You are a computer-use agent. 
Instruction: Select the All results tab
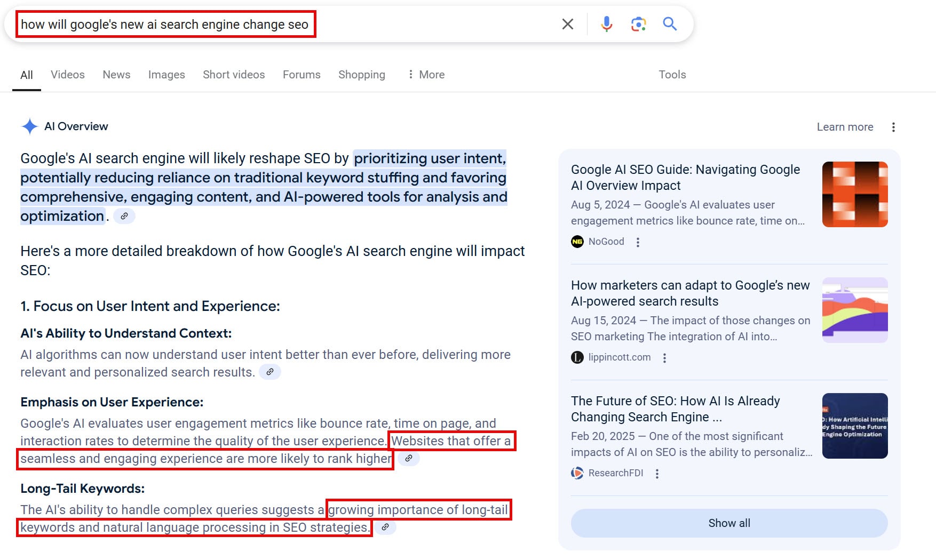click(x=27, y=75)
